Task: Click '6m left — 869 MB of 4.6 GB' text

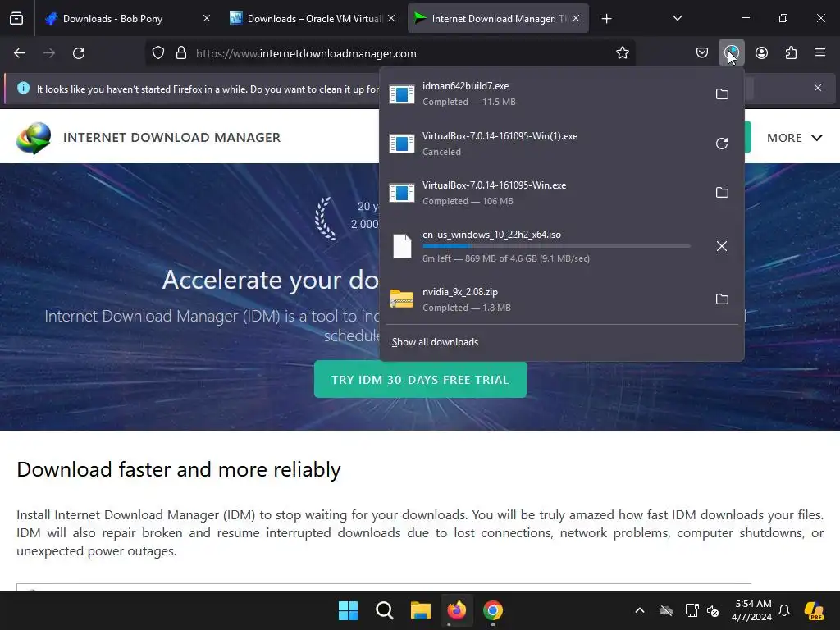Action: pos(505,258)
